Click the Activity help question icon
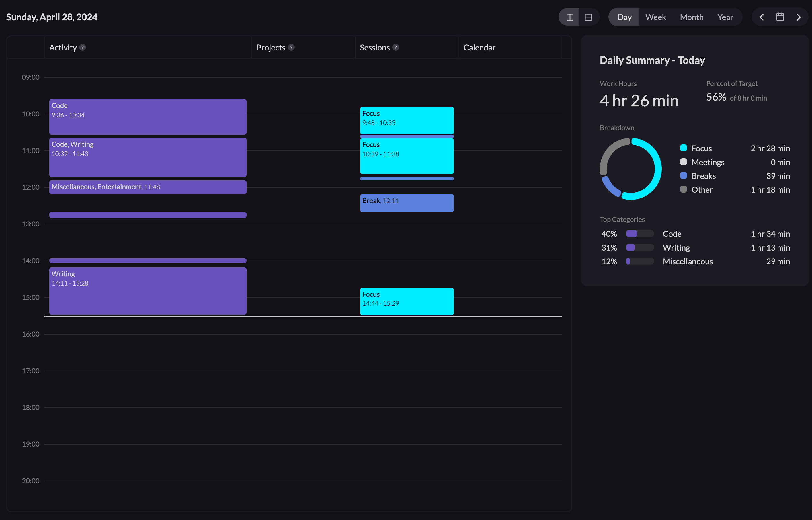The height and width of the screenshot is (520, 812). [82, 47]
